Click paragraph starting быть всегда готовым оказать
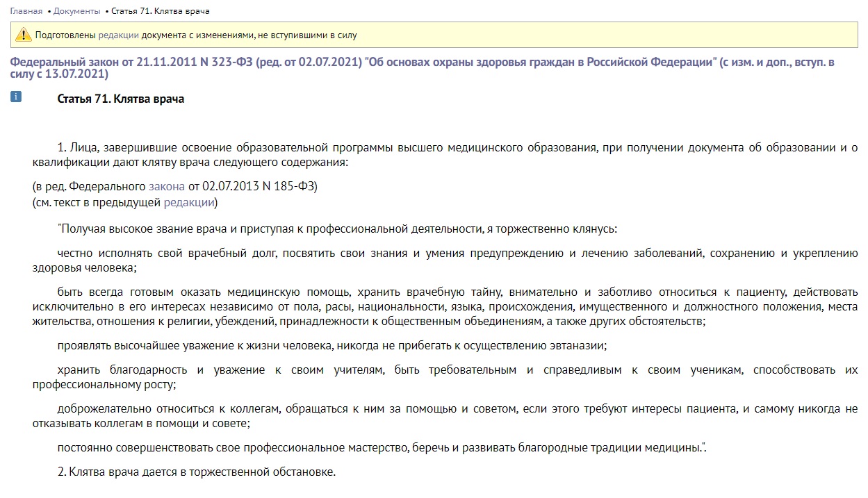The height and width of the screenshot is (498, 868). [445, 306]
